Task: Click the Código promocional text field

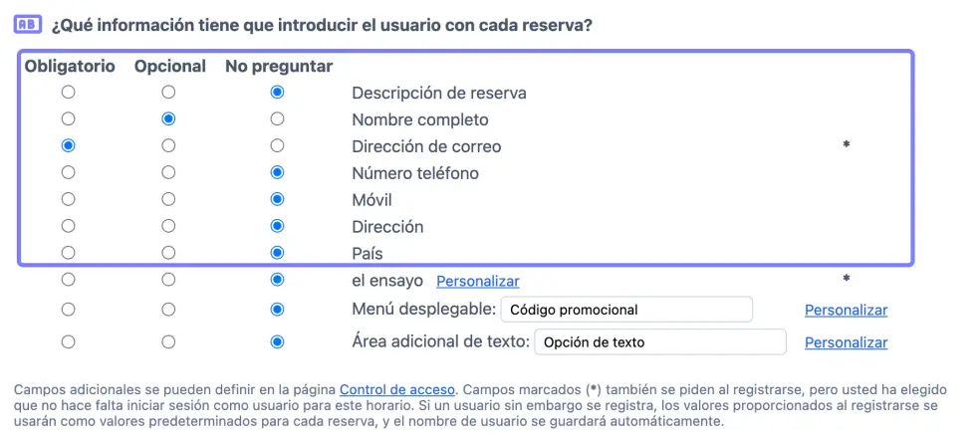Action: click(x=625, y=310)
